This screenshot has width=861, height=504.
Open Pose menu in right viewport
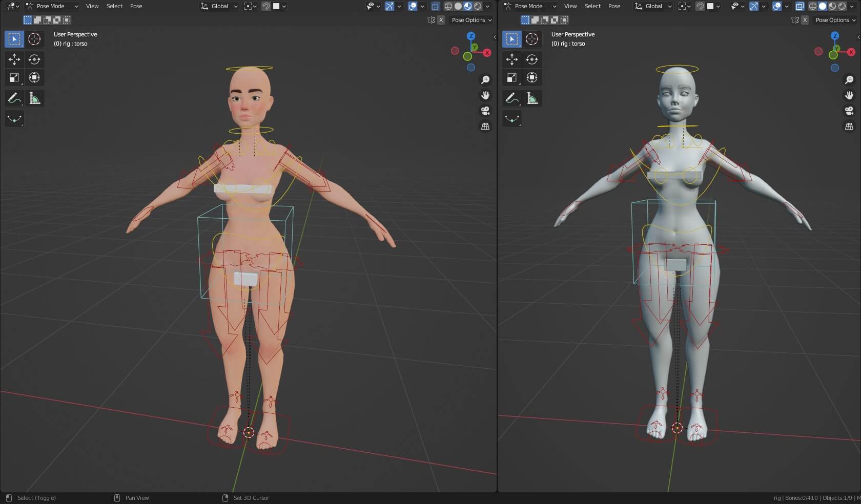pyautogui.click(x=614, y=6)
